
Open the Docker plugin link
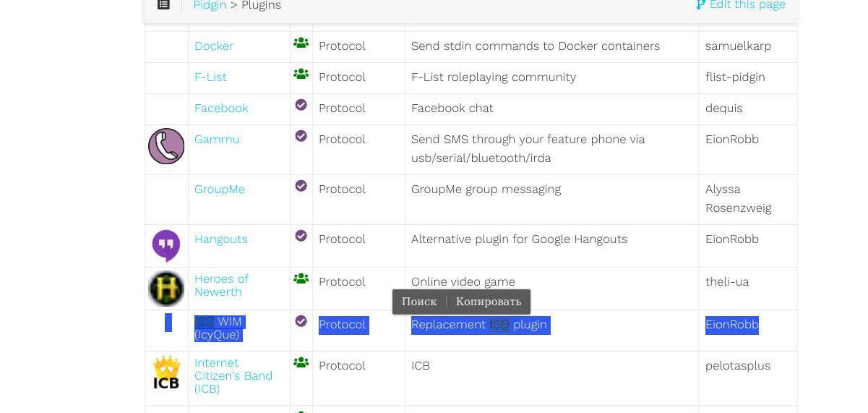(214, 46)
